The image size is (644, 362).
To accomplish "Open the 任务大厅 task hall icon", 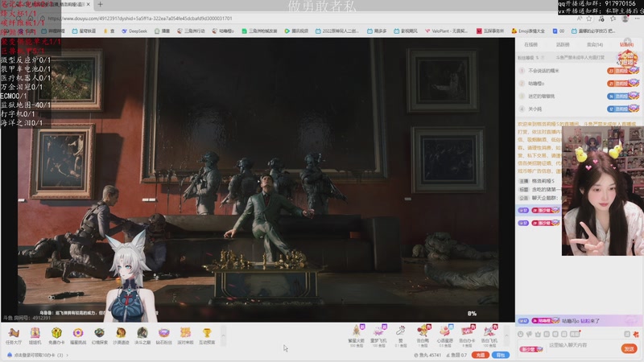I will pyautogui.click(x=13, y=335).
